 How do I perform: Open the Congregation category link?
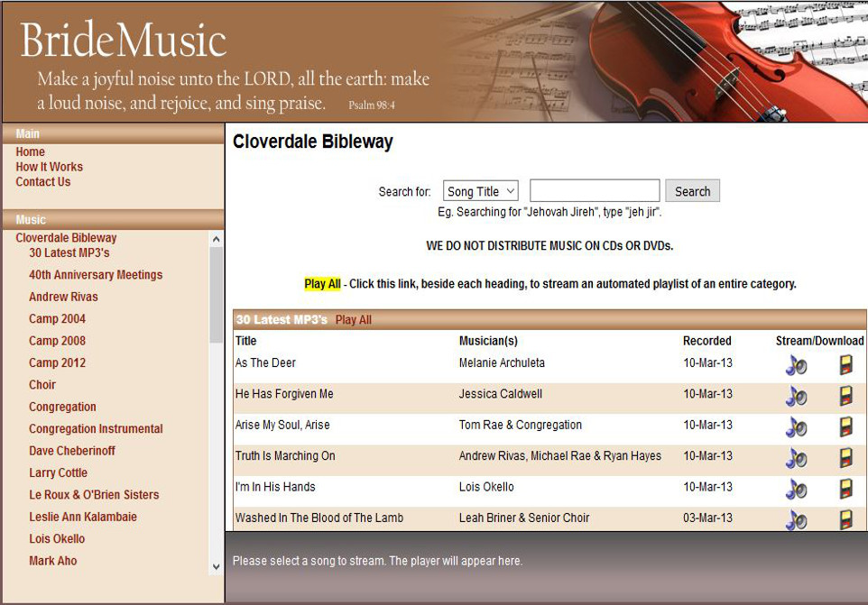(x=62, y=407)
